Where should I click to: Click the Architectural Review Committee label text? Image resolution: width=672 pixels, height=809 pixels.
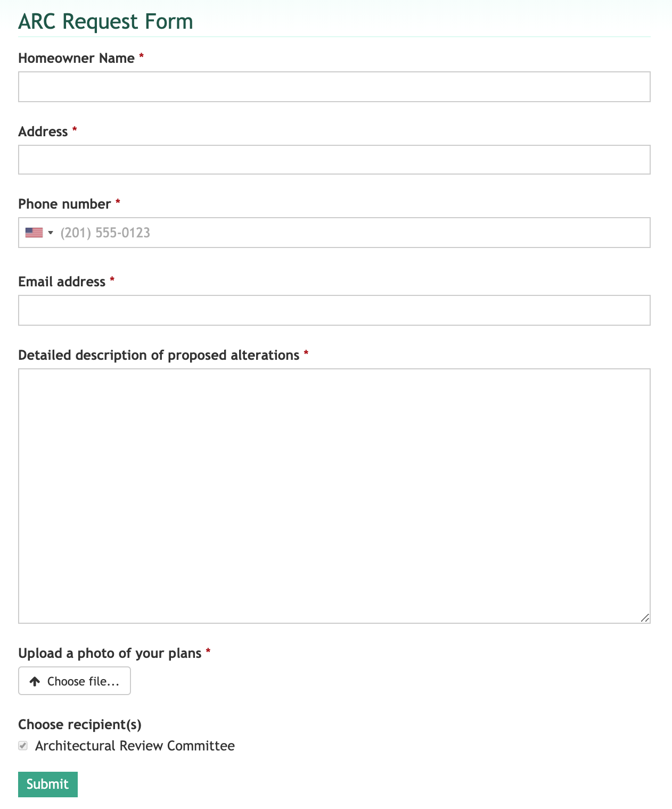pos(135,746)
